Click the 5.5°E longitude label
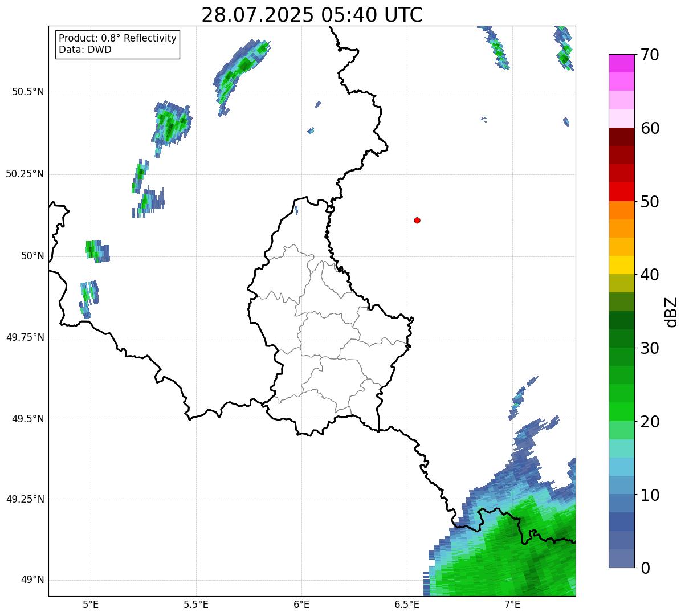 (x=196, y=604)
